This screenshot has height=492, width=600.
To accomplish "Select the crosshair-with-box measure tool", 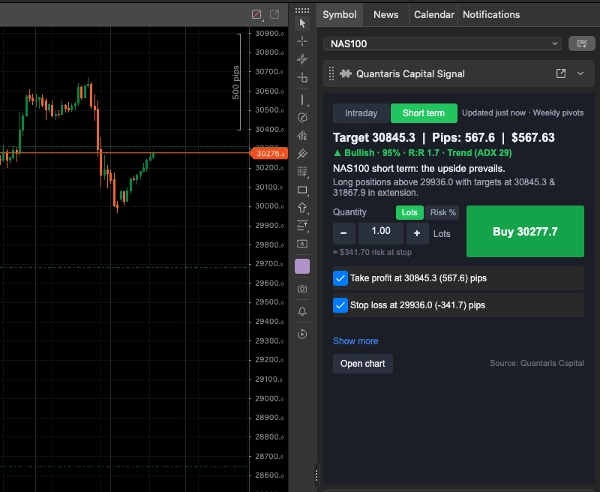I will tap(302, 77).
